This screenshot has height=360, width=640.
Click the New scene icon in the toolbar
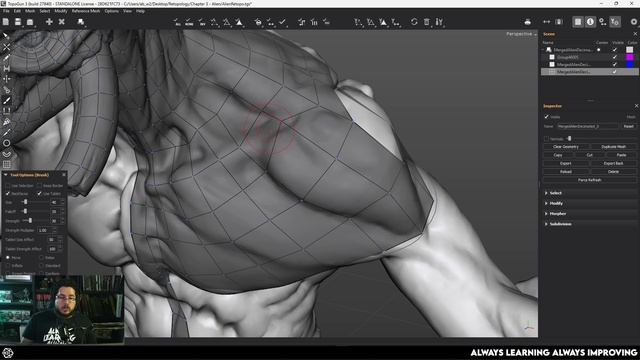(x=6, y=22)
